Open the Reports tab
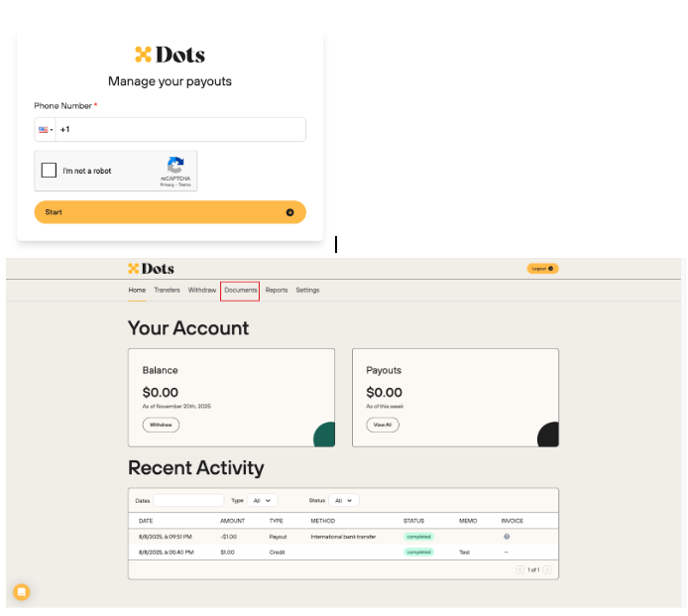The height and width of the screenshot is (616, 688). point(277,290)
